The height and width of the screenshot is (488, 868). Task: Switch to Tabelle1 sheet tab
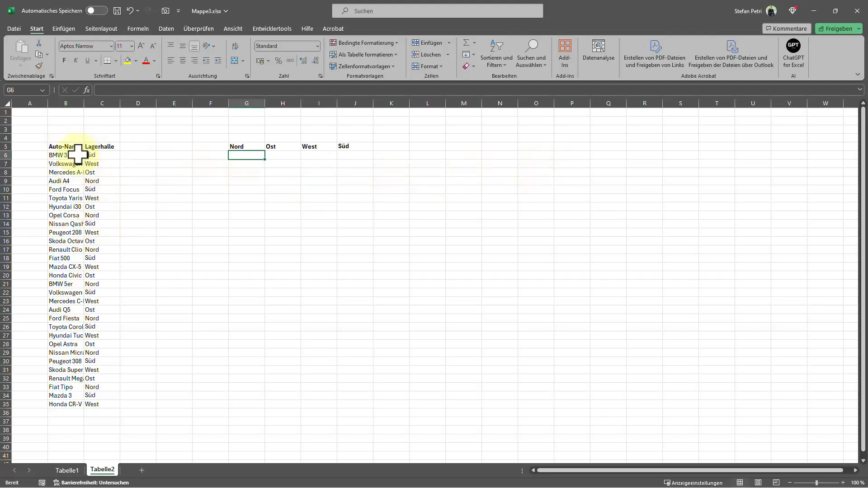click(67, 470)
